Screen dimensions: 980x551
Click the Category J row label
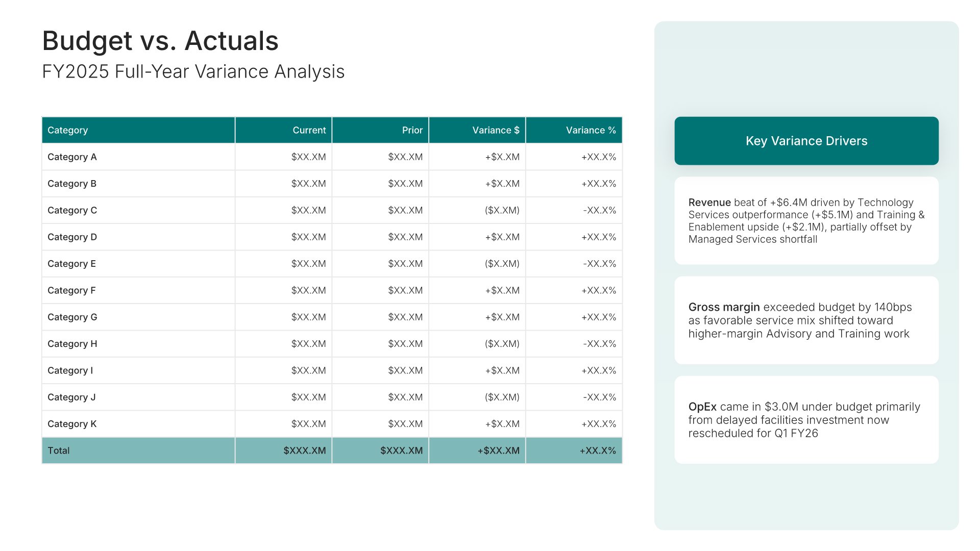tap(71, 397)
